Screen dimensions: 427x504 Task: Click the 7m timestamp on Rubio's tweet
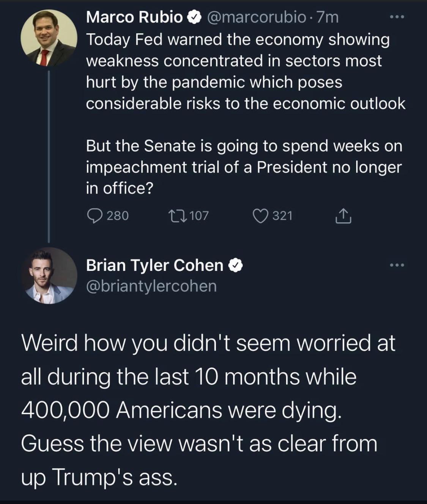[x=327, y=17]
